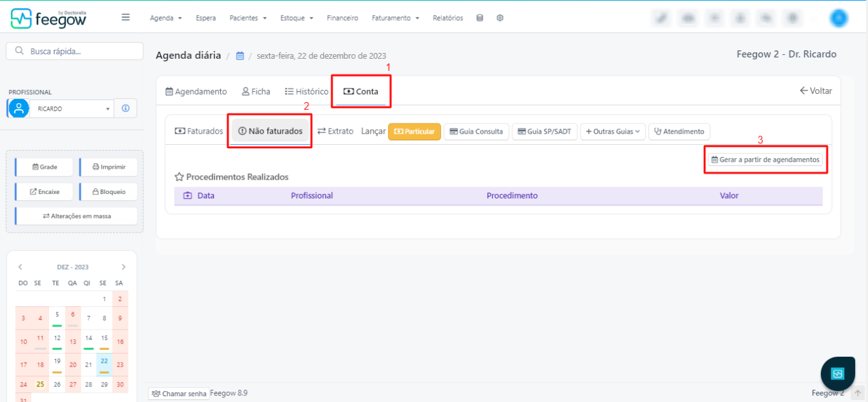Open the database icon in top menu
Viewport: 868px width, 402px height.
coord(479,18)
